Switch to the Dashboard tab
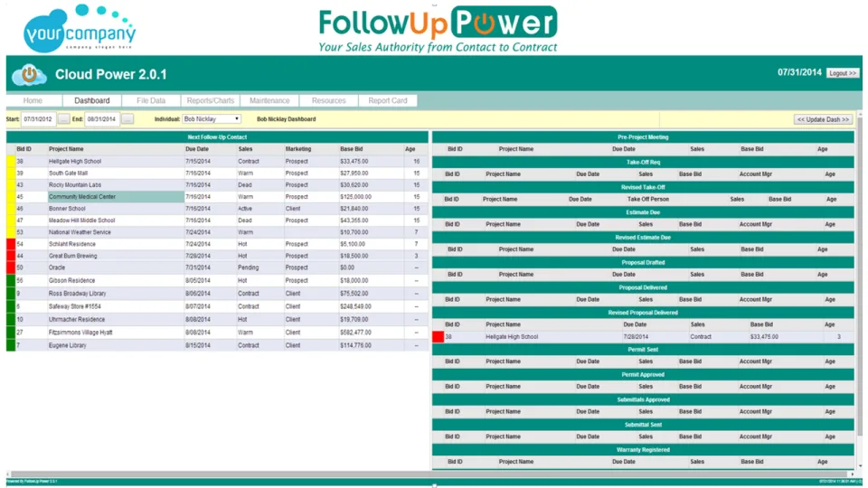 coord(92,100)
